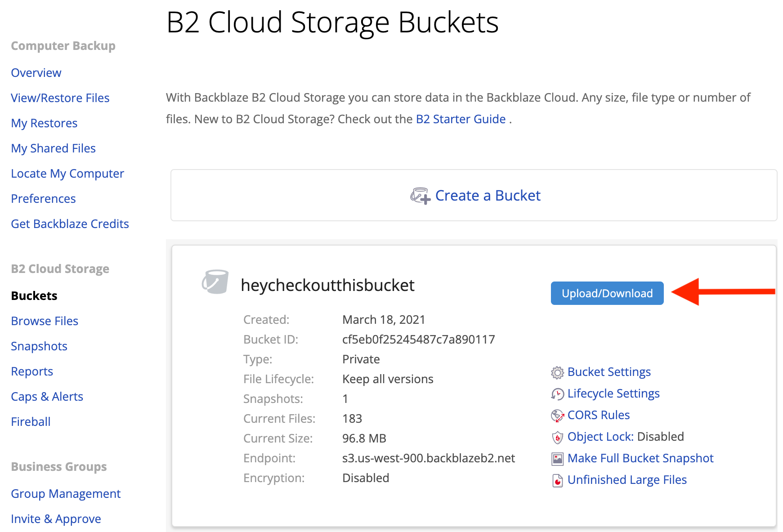This screenshot has height=532, width=783.
Task: Select Buckets in the sidebar
Action: pos(34,296)
